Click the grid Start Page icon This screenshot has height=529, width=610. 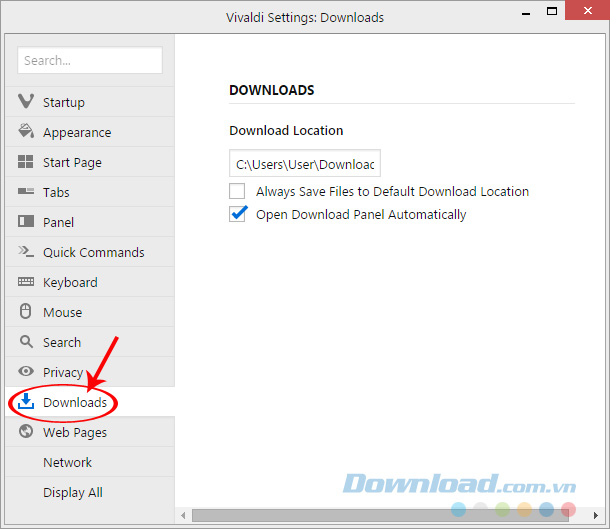pos(26,161)
